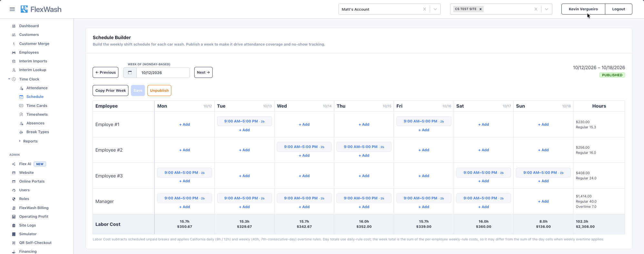
Task: Open Employee #2's Wednesday 9:00 AM shift
Action: click(304, 147)
